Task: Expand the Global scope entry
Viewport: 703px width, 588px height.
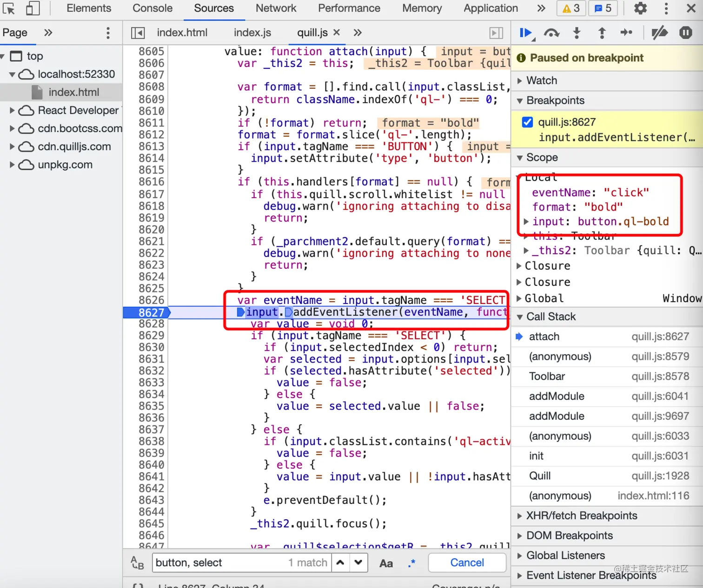Action: pyautogui.click(x=519, y=298)
